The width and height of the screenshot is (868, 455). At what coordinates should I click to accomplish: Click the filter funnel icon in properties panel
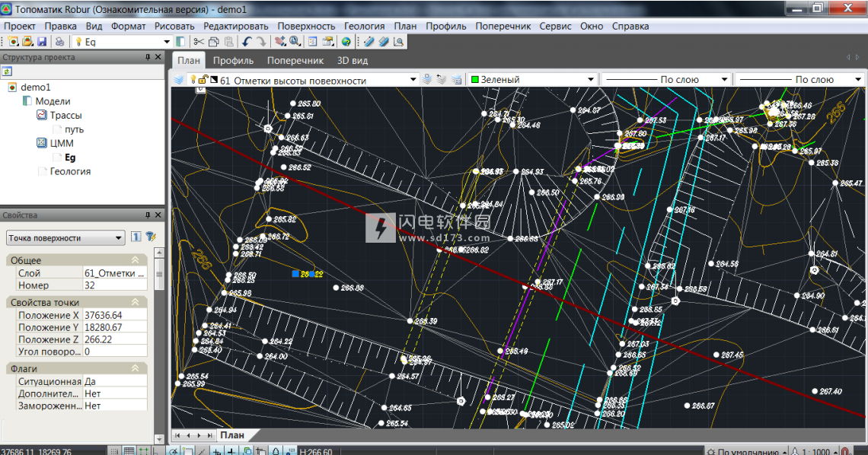[x=151, y=237]
